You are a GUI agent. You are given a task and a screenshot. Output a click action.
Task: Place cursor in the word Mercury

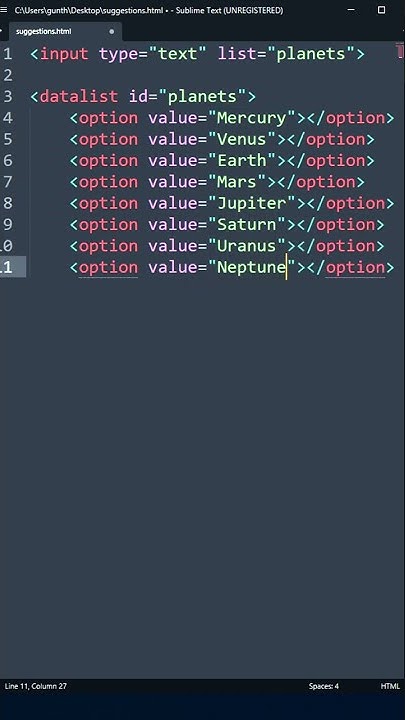(252, 118)
